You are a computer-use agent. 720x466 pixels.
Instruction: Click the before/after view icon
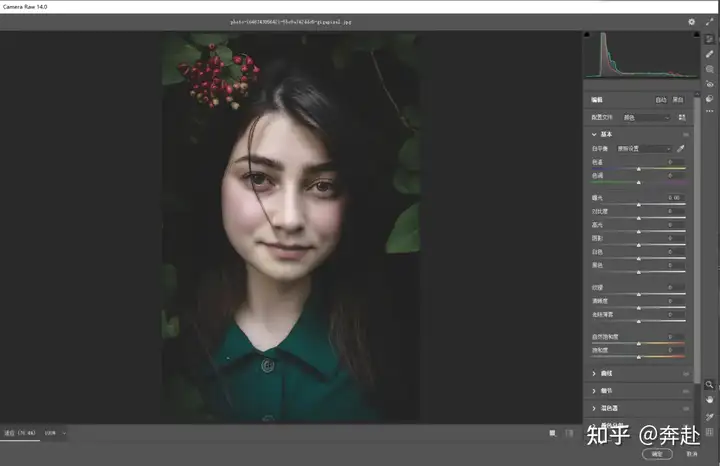(x=552, y=433)
